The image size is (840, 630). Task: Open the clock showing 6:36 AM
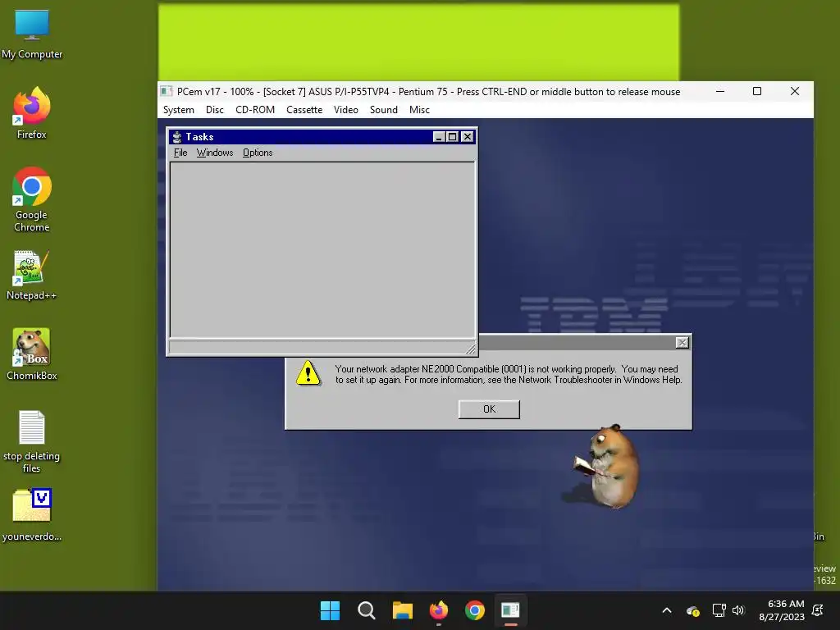[x=782, y=610]
